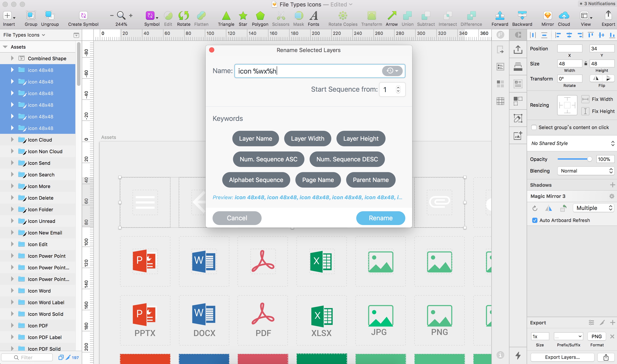617x364 pixels.
Task: Insert a Star shape
Action: click(243, 16)
